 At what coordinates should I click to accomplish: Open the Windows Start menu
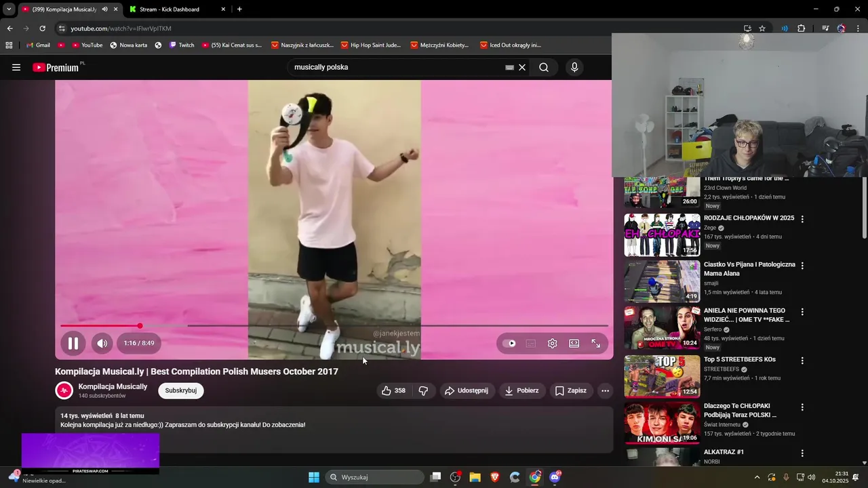[x=314, y=477]
